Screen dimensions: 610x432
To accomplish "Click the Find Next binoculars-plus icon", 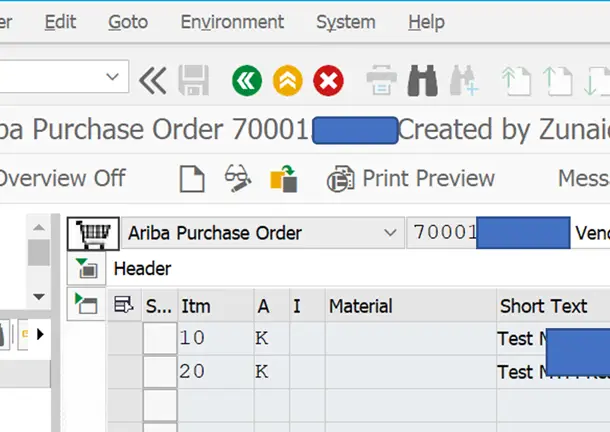I will pos(463,81).
